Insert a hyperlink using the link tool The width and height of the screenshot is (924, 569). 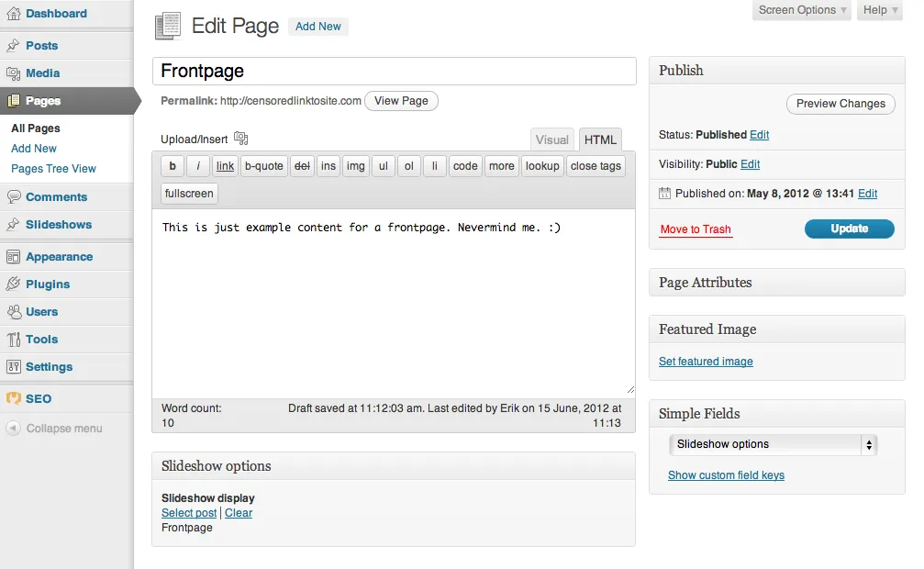[x=225, y=165]
